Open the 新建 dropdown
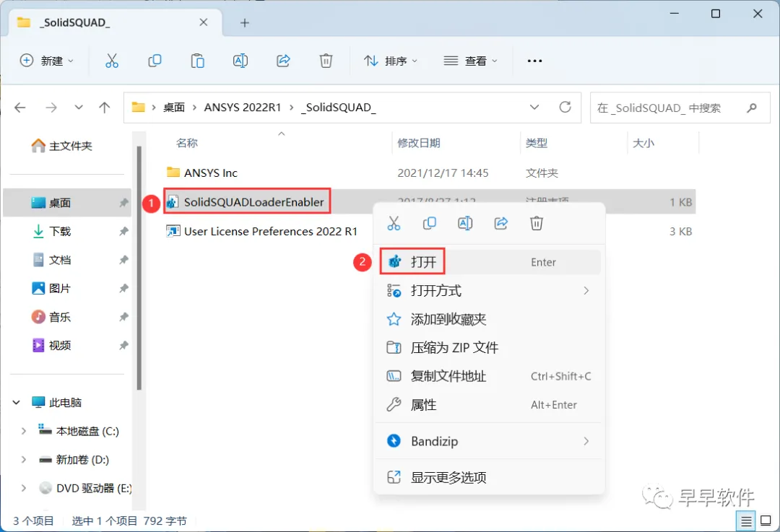Image resolution: width=780 pixels, height=532 pixels. 47,61
